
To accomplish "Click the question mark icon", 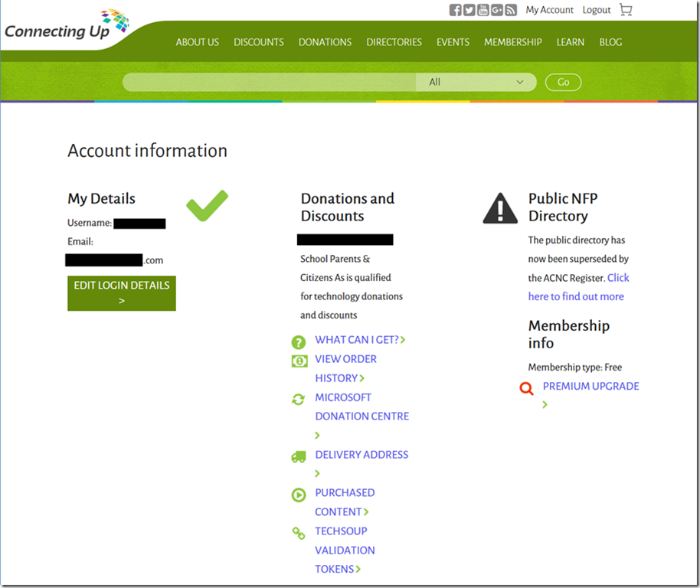I will point(299,341).
